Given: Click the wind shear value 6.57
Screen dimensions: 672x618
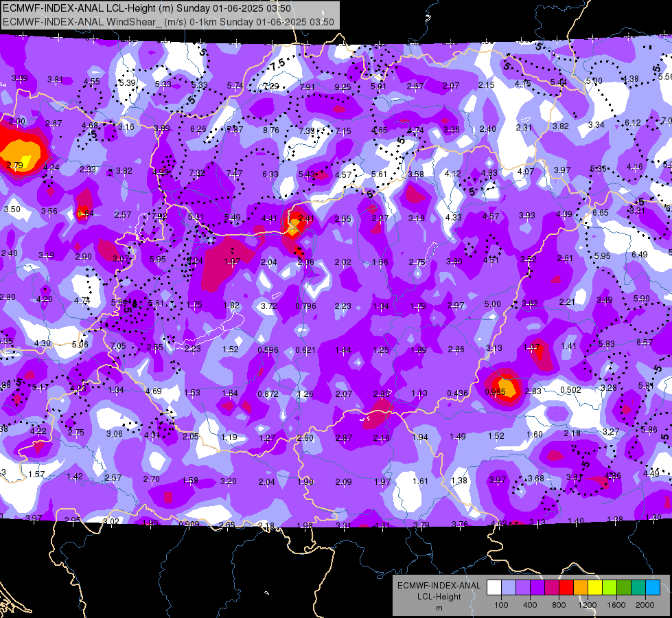Looking at the screenshot, I should point(644,342).
